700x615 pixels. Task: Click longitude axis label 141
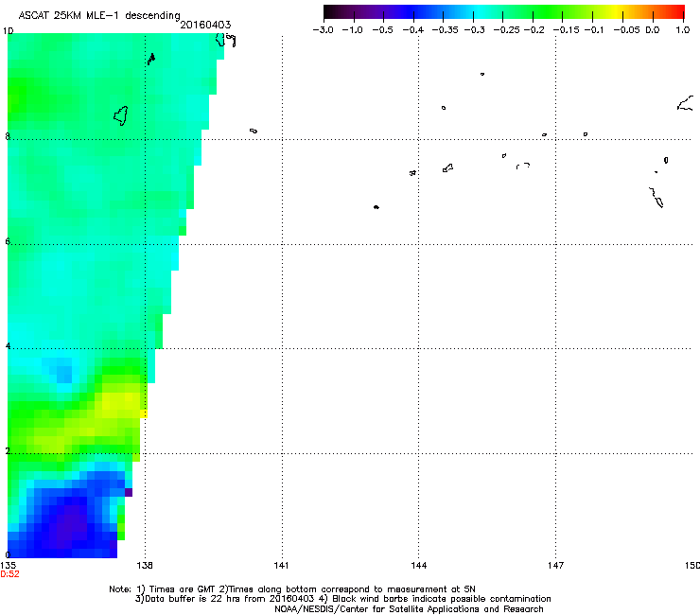click(x=281, y=566)
